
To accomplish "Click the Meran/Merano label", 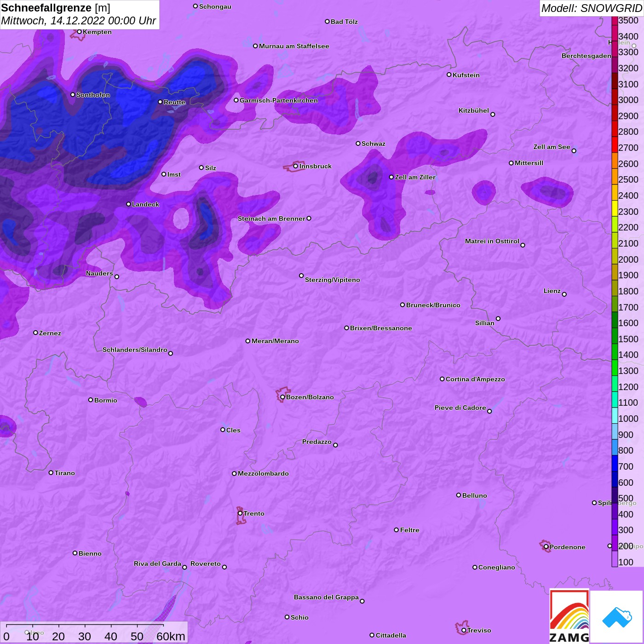I will tap(275, 341).
